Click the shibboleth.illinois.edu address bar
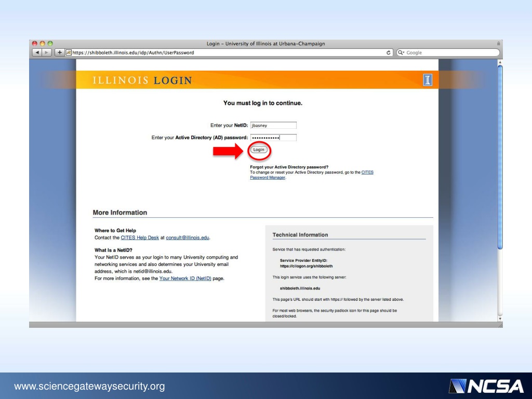 point(229,52)
